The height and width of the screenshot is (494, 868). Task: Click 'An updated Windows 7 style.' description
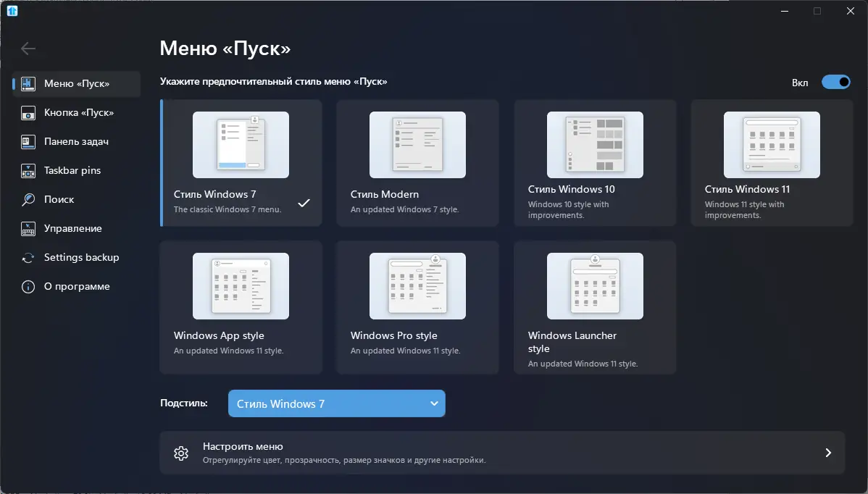405,209
